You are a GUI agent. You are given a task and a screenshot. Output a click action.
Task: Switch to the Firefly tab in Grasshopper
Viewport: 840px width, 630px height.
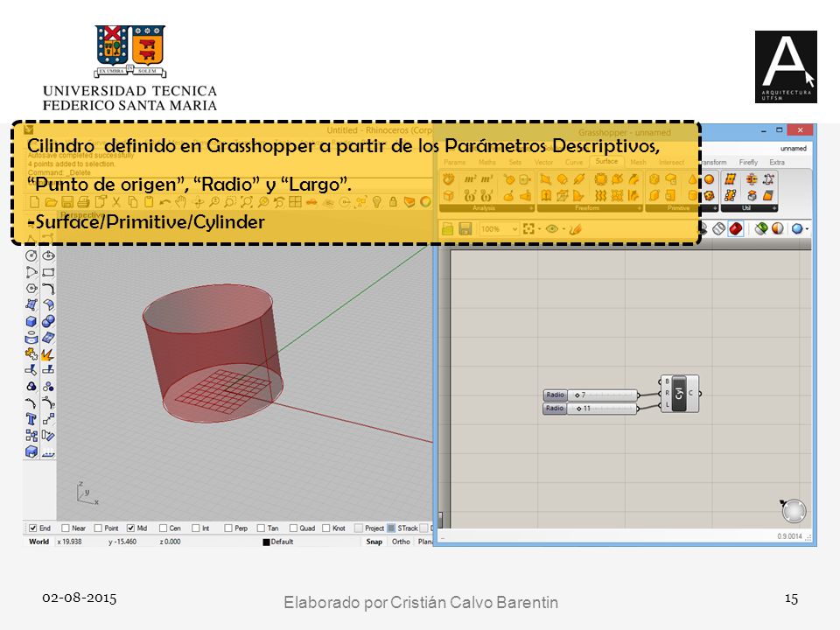(748, 163)
